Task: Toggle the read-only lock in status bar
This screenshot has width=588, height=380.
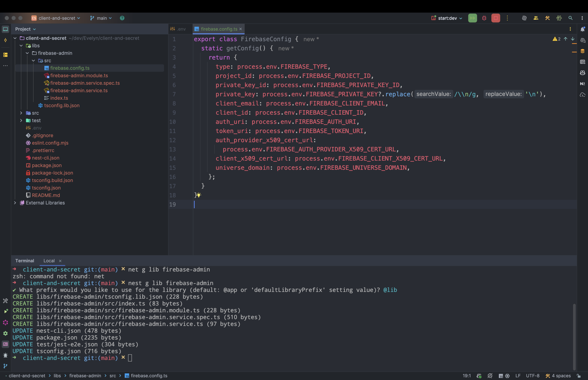Action: [x=579, y=376]
